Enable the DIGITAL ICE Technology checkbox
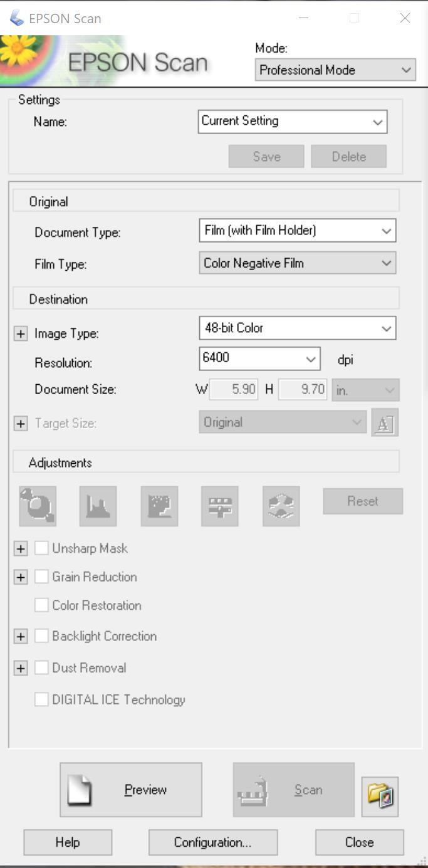The image size is (428, 868). tap(41, 699)
